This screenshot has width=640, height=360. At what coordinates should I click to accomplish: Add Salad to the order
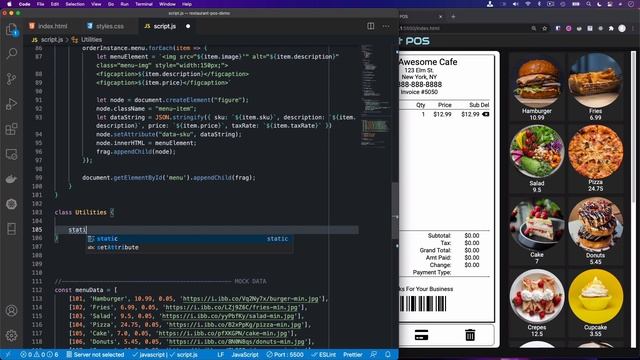(537, 159)
